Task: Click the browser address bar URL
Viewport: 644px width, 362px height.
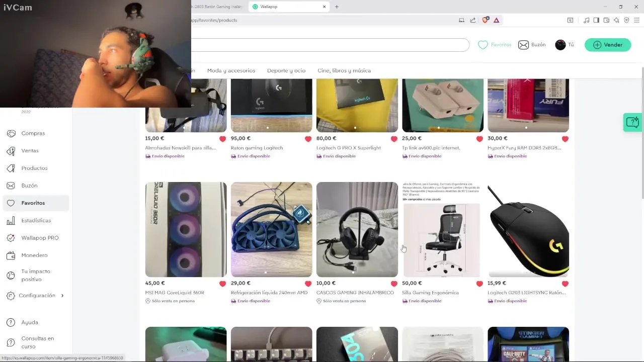Action: click(x=214, y=20)
